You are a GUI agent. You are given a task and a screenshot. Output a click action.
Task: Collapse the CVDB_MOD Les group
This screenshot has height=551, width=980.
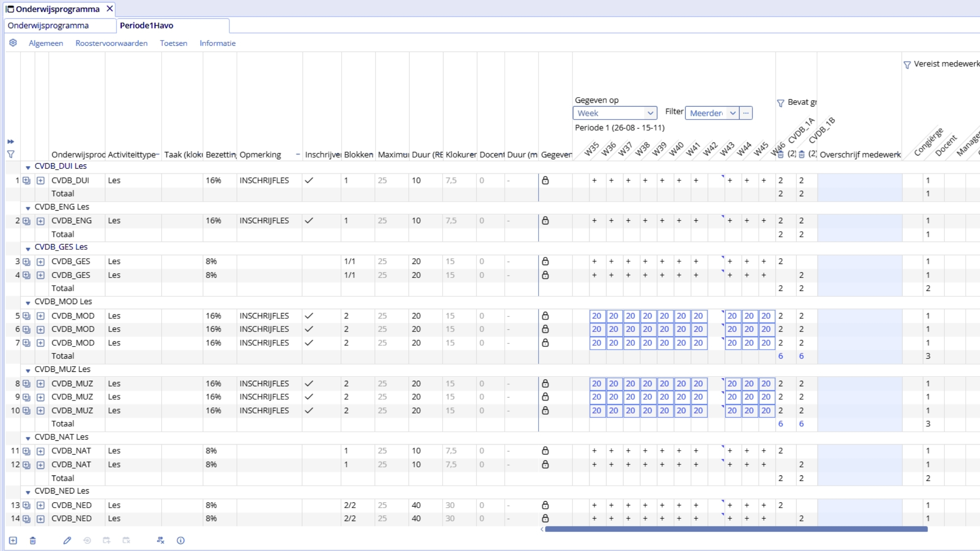click(x=28, y=303)
